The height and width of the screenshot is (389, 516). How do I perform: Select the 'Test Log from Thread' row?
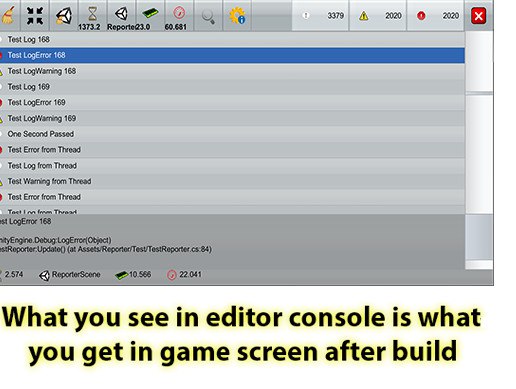232,166
